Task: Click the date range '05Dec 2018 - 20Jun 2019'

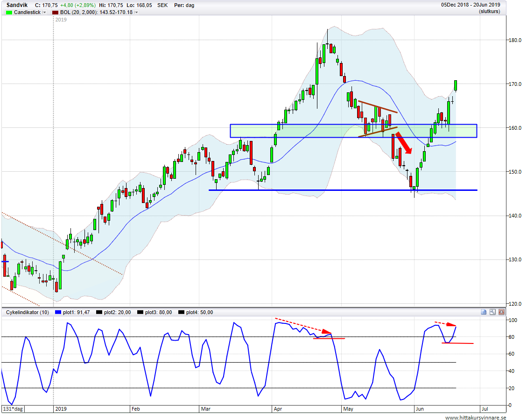Action: click(x=471, y=5)
